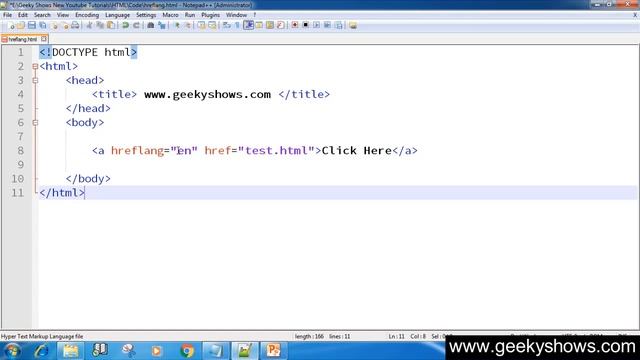Click Save Recorded Macro icon
This screenshot has width=640, height=360.
tap(338, 25)
